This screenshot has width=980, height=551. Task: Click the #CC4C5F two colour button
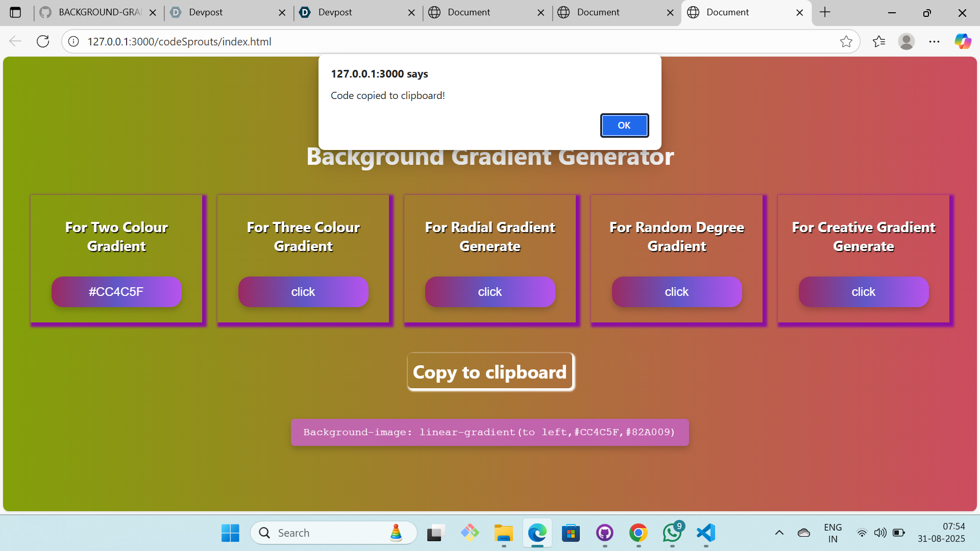[116, 292]
